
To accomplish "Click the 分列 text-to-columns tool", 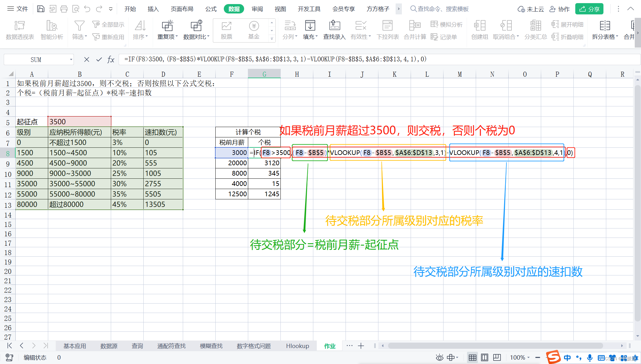I will point(290,30).
